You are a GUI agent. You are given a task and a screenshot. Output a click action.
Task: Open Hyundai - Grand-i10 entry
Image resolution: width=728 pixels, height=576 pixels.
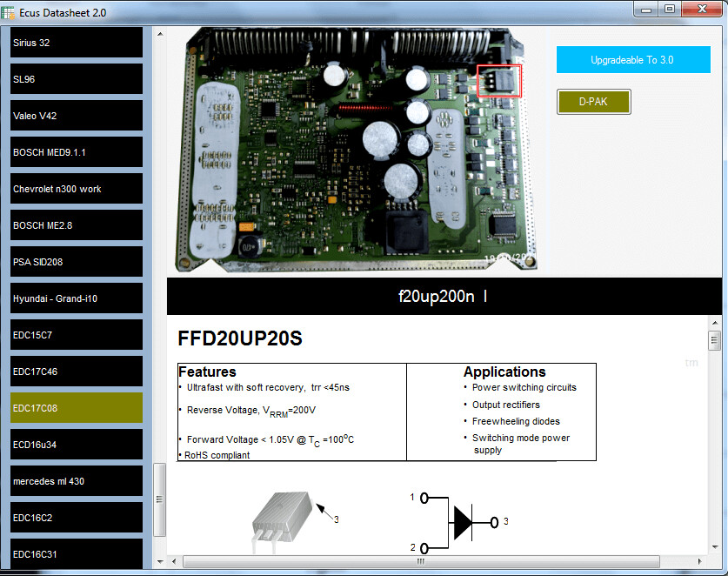76,298
